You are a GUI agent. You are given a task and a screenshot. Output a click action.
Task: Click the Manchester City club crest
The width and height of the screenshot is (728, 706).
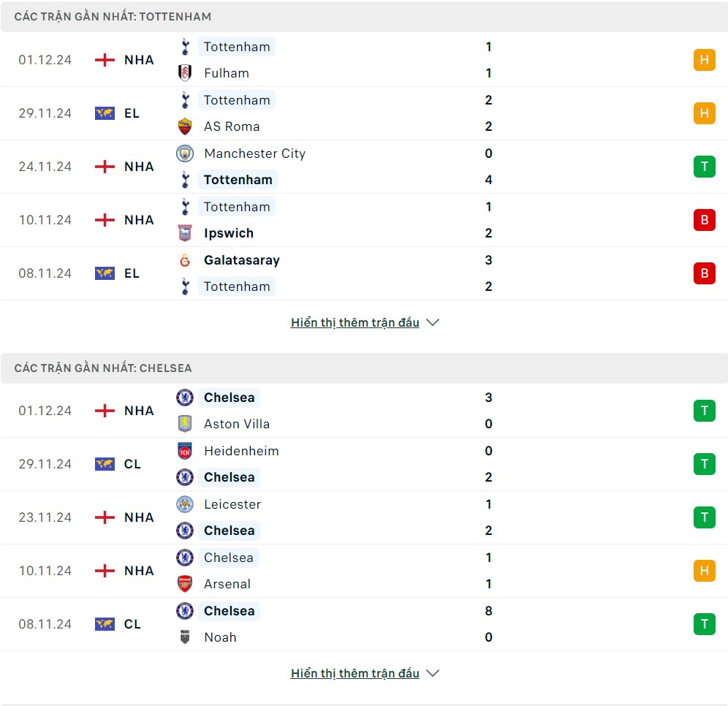click(185, 153)
